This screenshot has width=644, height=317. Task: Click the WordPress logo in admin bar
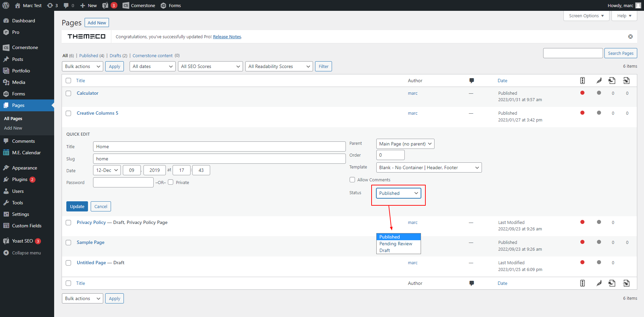click(6, 5)
